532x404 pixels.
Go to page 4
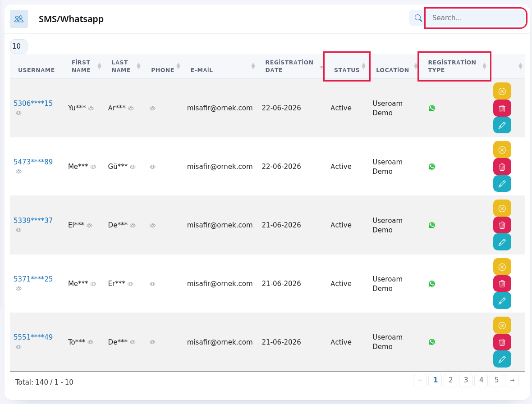point(481,380)
